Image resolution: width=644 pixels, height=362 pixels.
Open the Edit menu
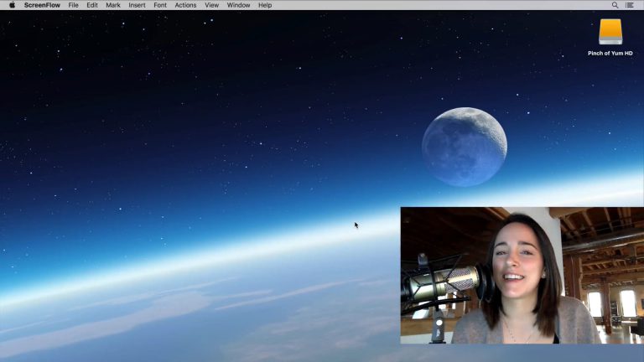click(x=92, y=5)
